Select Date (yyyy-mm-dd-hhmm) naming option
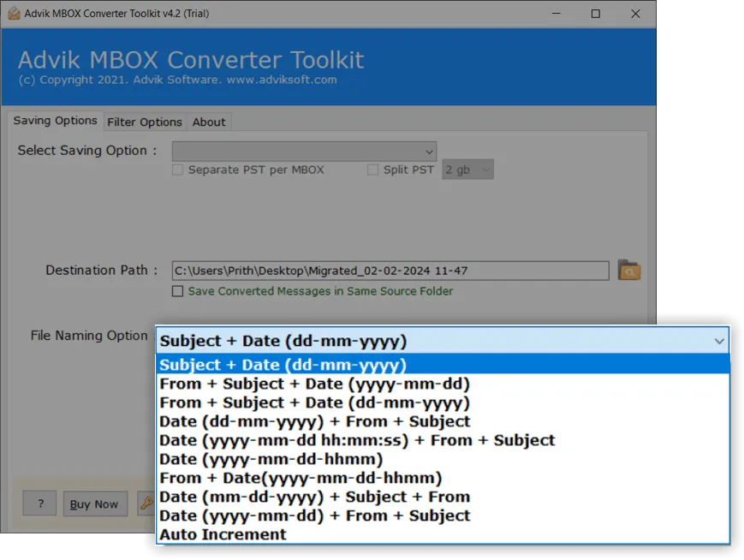The width and height of the screenshot is (744, 560). point(443,459)
